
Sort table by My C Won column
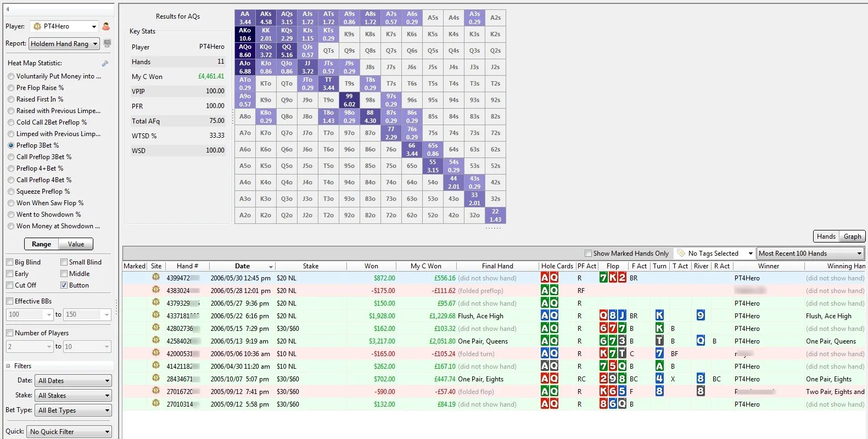coord(426,266)
